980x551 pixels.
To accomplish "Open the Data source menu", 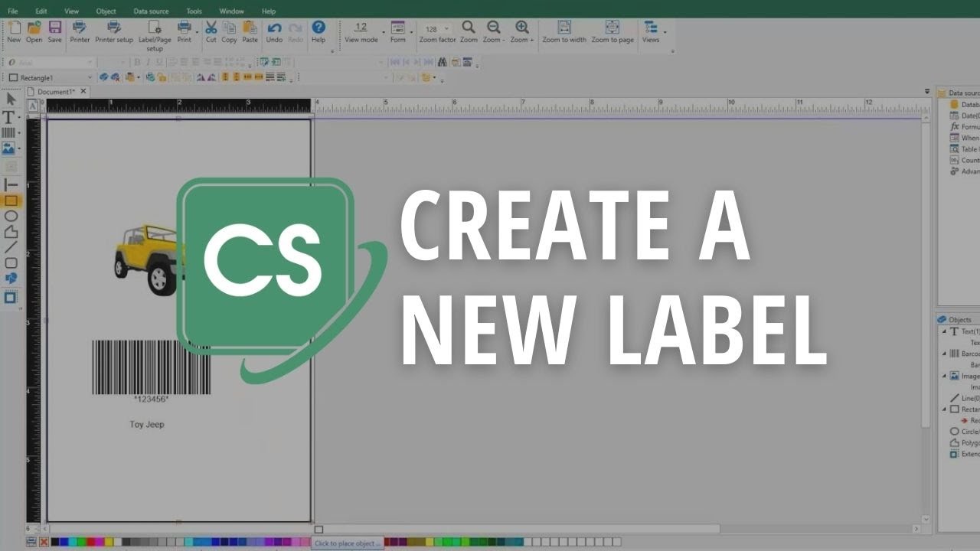I will [151, 11].
